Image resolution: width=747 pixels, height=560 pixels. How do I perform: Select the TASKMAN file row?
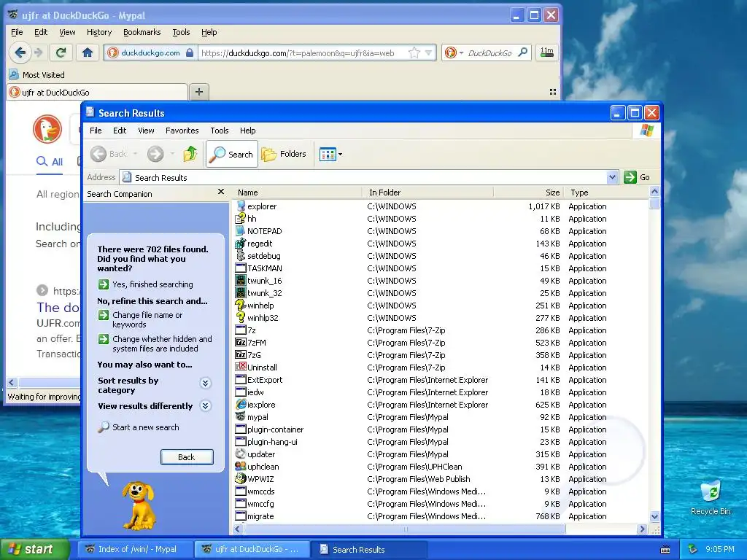[441, 268]
